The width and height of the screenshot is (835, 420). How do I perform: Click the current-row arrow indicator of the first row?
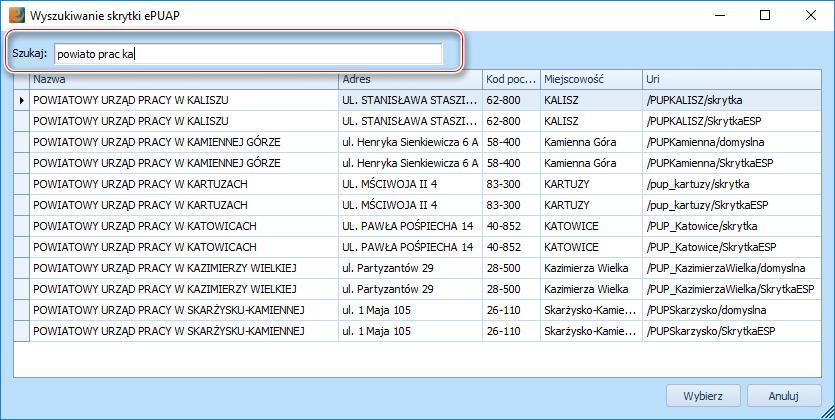[21, 100]
